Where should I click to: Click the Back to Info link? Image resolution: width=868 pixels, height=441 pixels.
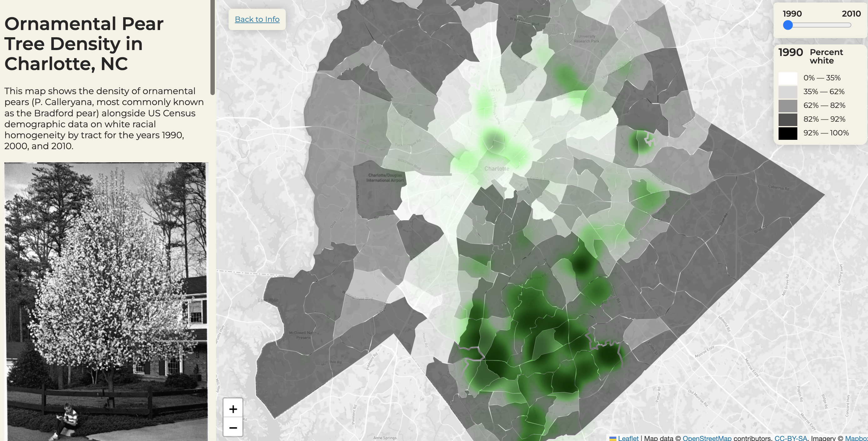(257, 19)
